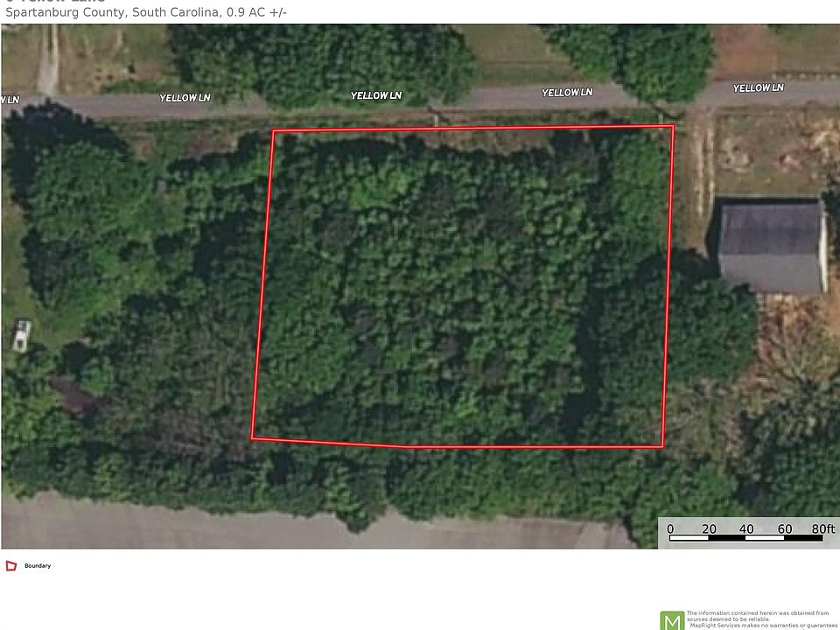This screenshot has width=840, height=630.
Task: Select the Boundary legend label
Action: point(38,566)
